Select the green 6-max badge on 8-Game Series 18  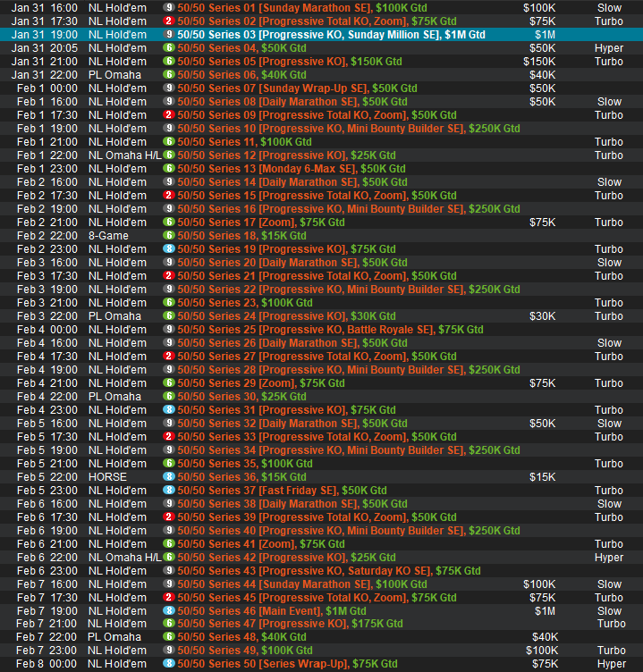click(168, 235)
